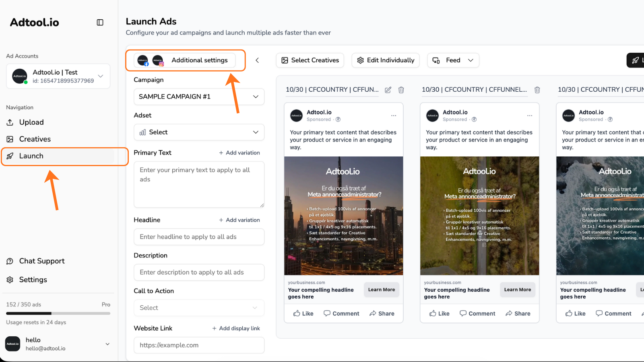The image size is (644, 362).
Task: Focus the headline input field
Action: [199, 237]
